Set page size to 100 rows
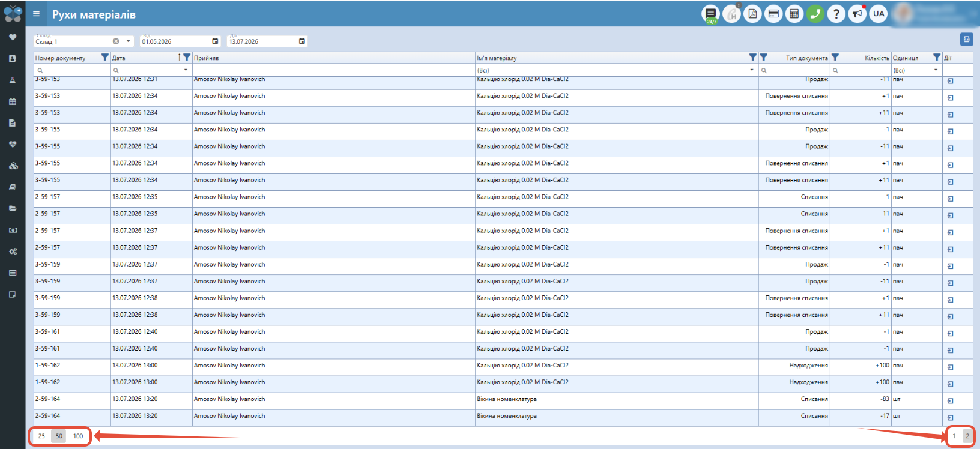Screen dimensions: 980x449 pos(78,436)
